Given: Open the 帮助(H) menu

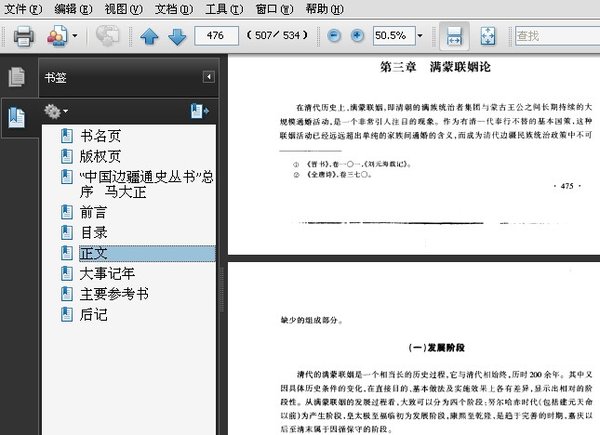Looking at the screenshot, I should (x=324, y=8).
